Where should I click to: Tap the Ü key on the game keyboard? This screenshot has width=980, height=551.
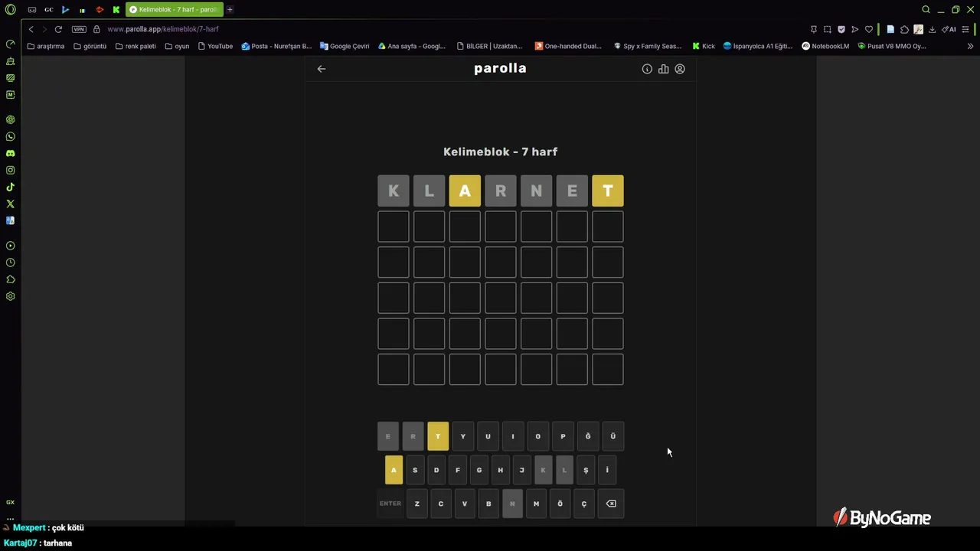[x=612, y=436]
